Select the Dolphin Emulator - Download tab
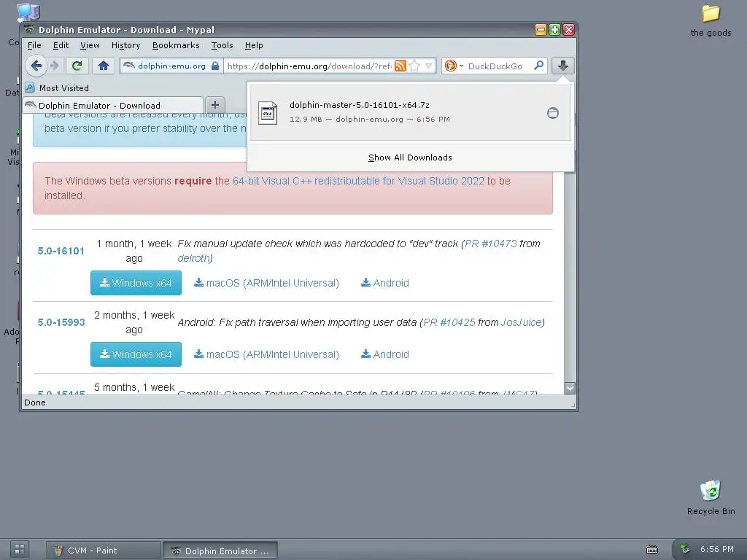 coord(113,105)
